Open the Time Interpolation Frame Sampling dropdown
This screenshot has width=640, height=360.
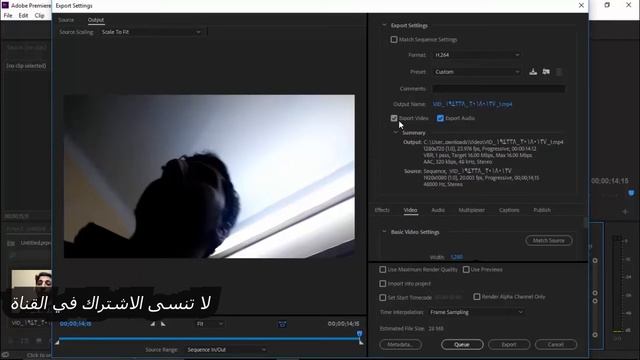click(x=476, y=312)
